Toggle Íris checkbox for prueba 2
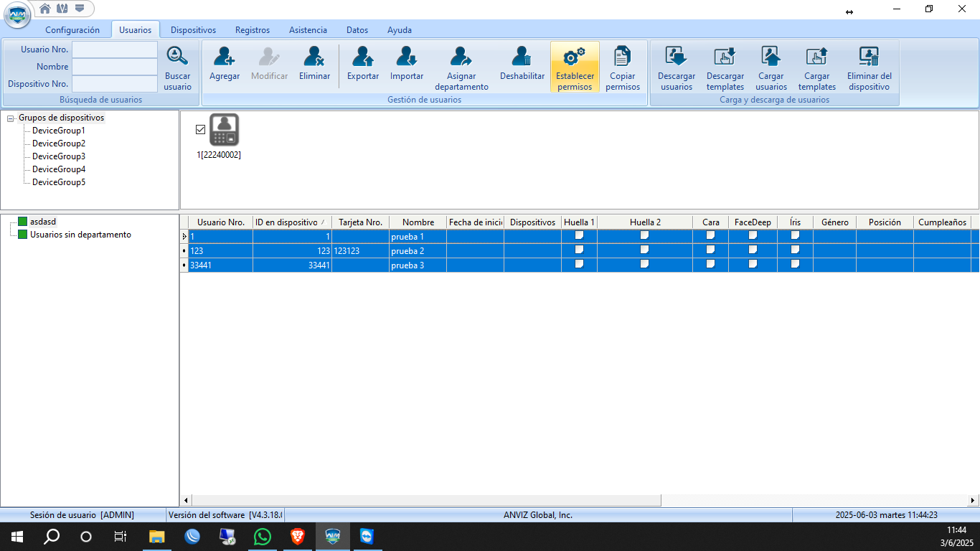Viewport: 980px width, 551px height. click(x=796, y=250)
